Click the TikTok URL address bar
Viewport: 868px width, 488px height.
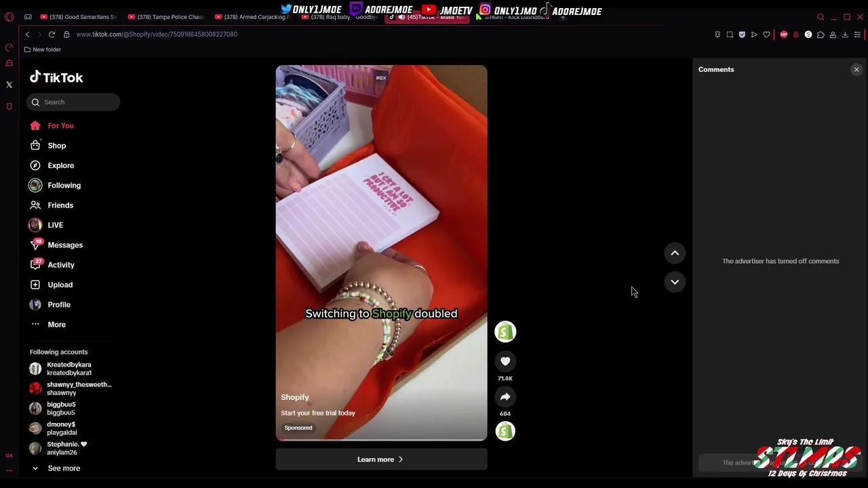tap(157, 35)
